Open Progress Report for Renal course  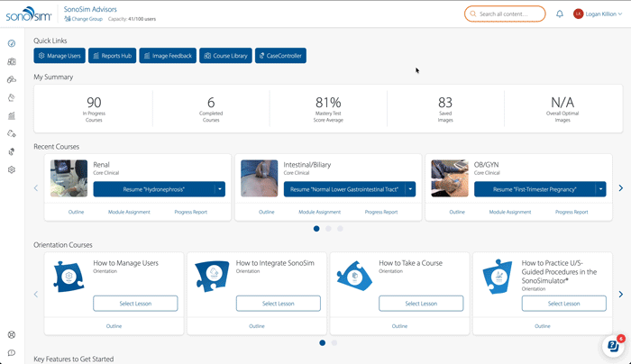pyautogui.click(x=191, y=212)
